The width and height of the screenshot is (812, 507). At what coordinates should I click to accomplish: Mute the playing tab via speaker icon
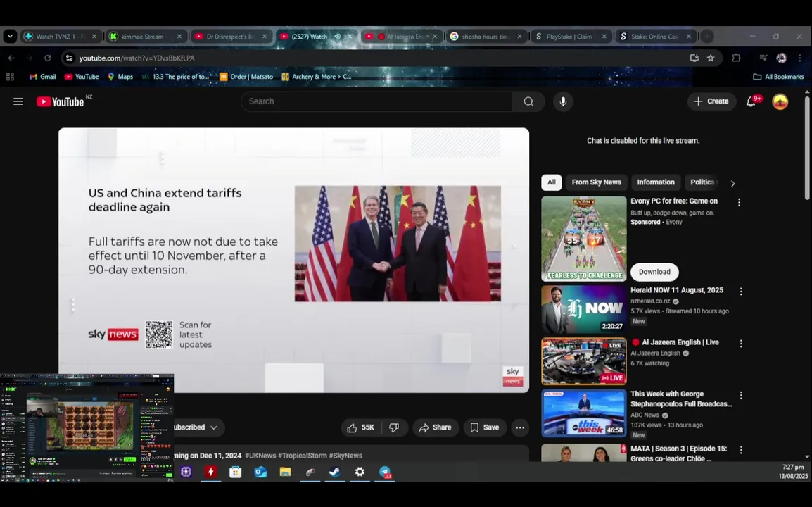[x=338, y=37]
